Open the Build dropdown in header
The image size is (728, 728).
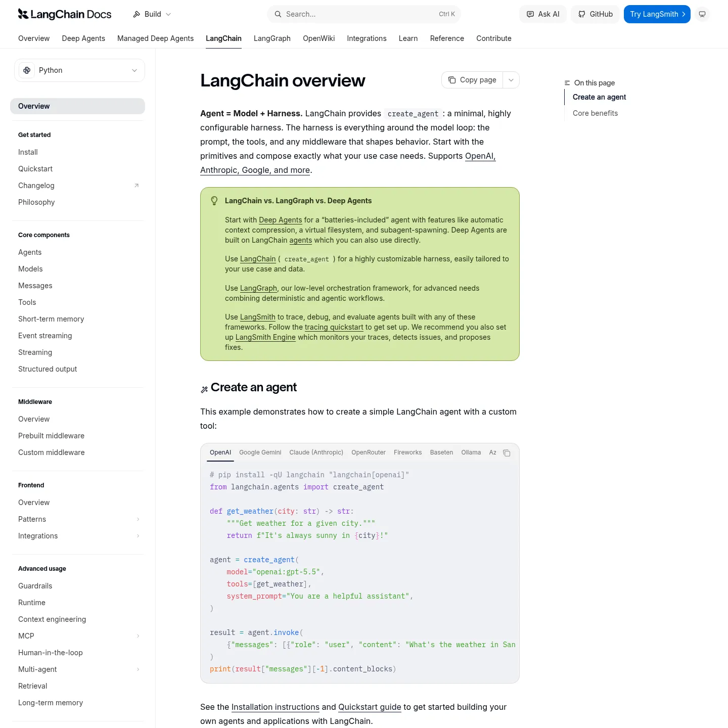(152, 14)
